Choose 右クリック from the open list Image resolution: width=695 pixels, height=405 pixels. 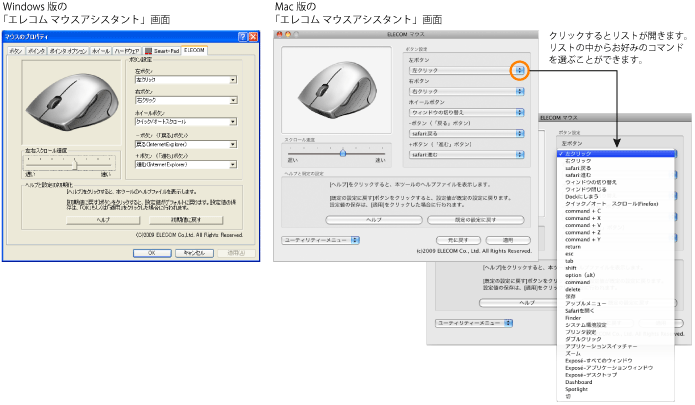pyautogui.click(x=616, y=161)
